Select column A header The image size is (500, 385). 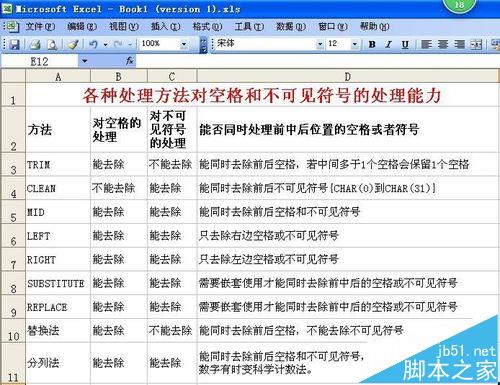(x=58, y=77)
